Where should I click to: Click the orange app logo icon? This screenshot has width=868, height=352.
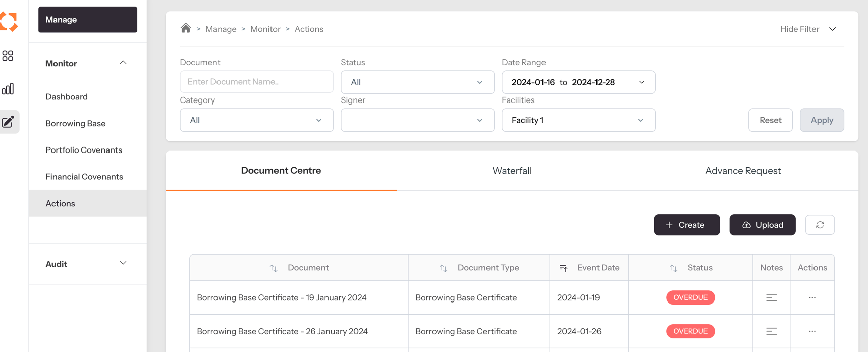pos(9,21)
